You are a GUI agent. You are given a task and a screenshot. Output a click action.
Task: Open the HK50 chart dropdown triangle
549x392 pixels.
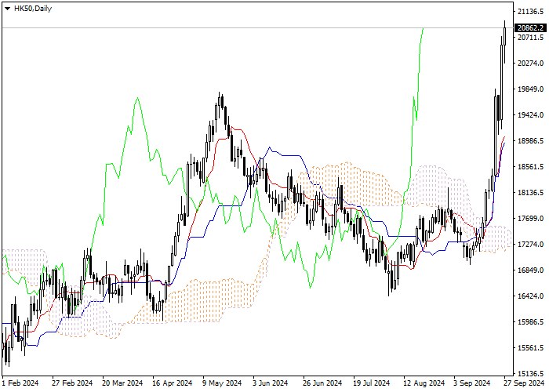click(7, 9)
